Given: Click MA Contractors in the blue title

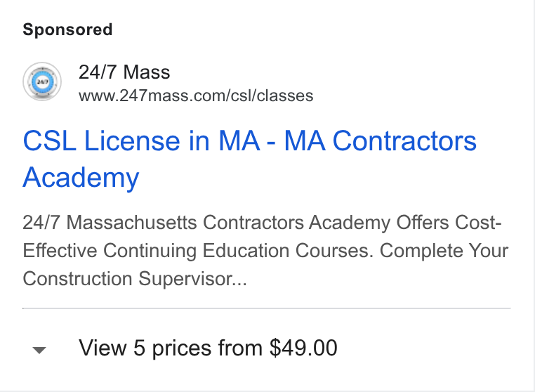Looking at the screenshot, I should pyautogui.click(x=380, y=141).
